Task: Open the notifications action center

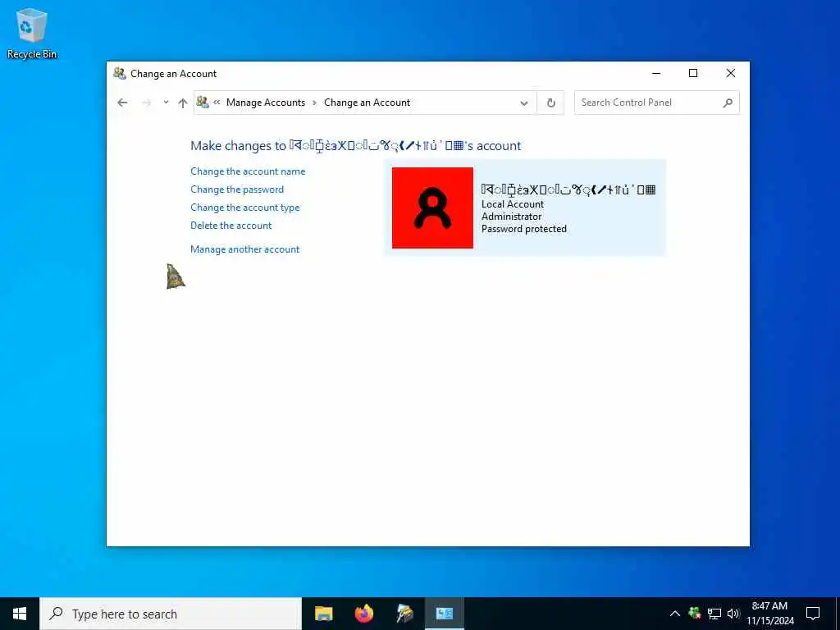Action: tap(813, 614)
